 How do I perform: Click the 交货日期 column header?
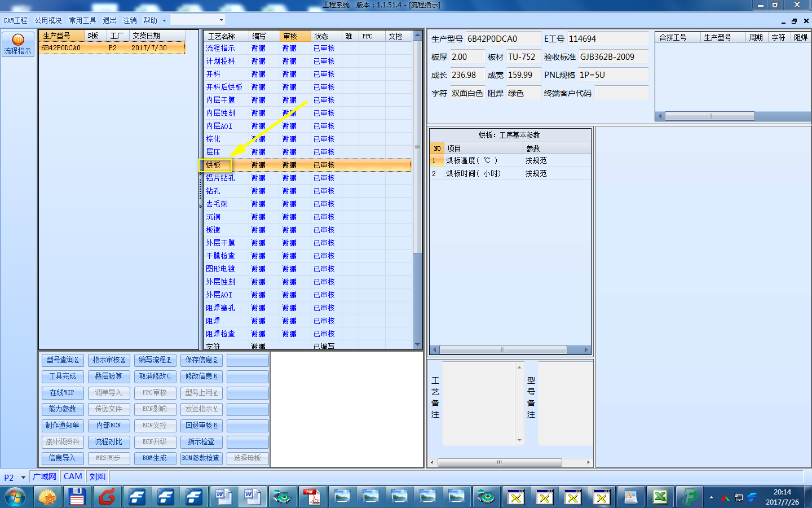(157, 36)
